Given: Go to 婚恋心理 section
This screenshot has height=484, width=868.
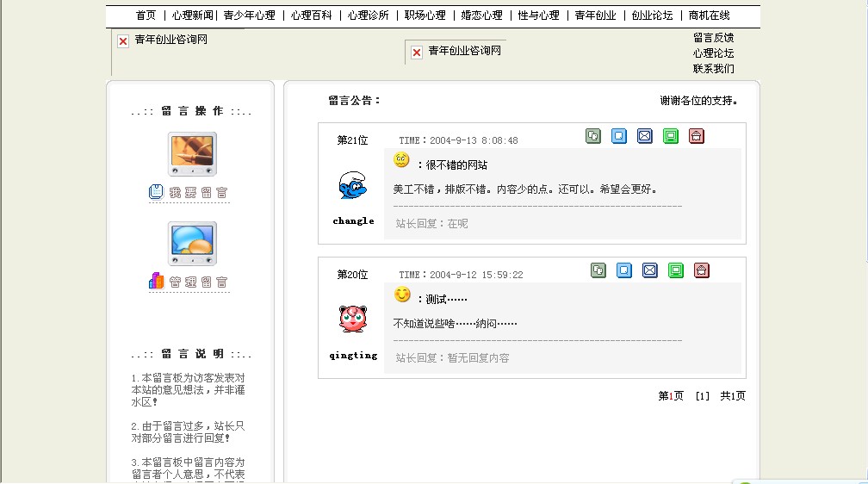Looking at the screenshot, I should pos(481,16).
